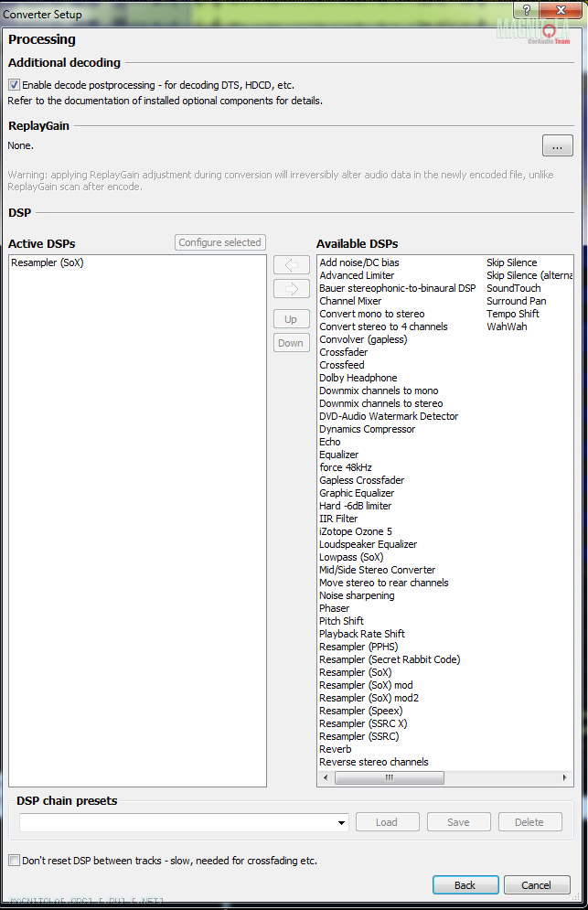Click the left arrow add-DSP button
The height and width of the screenshot is (910, 588).
pyautogui.click(x=291, y=265)
